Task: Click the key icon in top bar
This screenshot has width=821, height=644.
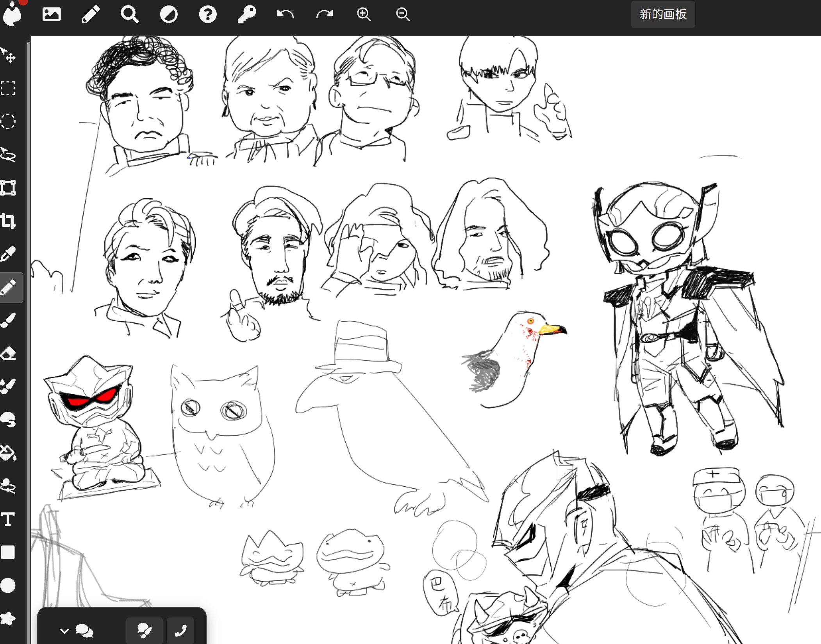Action: (247, 14)
